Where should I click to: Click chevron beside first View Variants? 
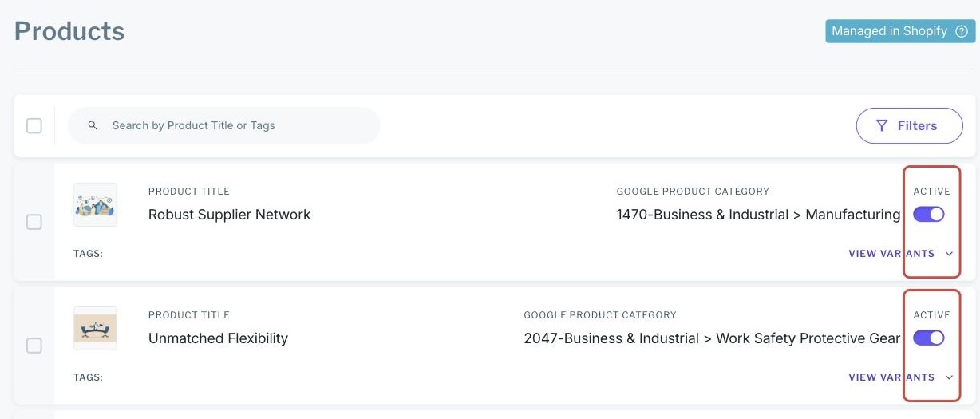949,254
